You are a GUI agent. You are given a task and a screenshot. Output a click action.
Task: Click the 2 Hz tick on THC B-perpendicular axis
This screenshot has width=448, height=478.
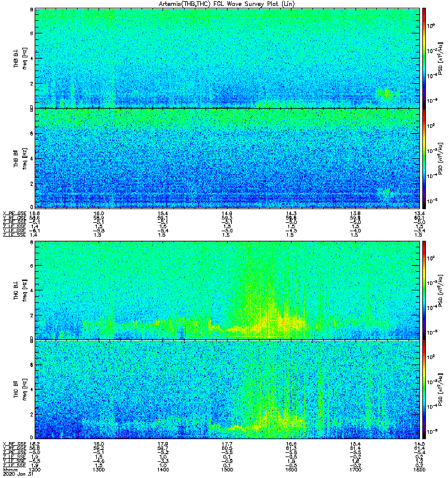(32, 315)
